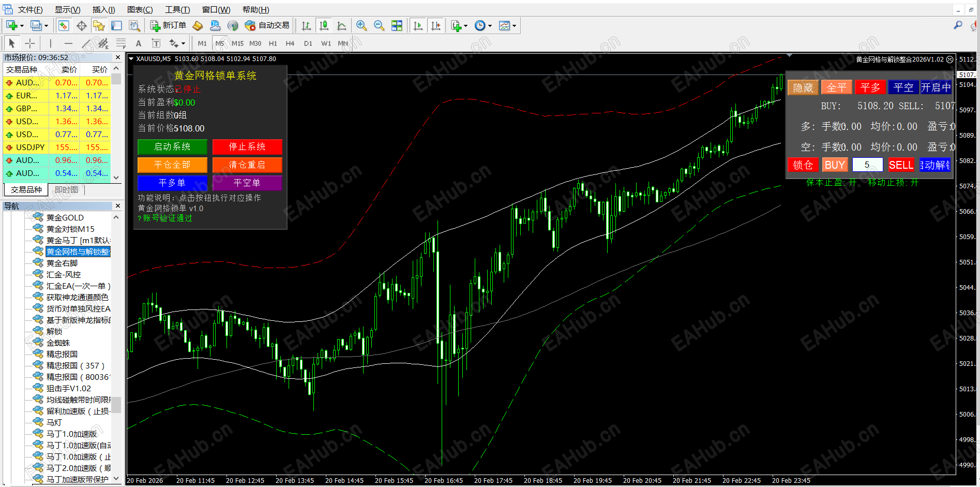Expand the new chart dropdown arrow
This screenshot has width=980, height=487.
(x=22, y=26)
